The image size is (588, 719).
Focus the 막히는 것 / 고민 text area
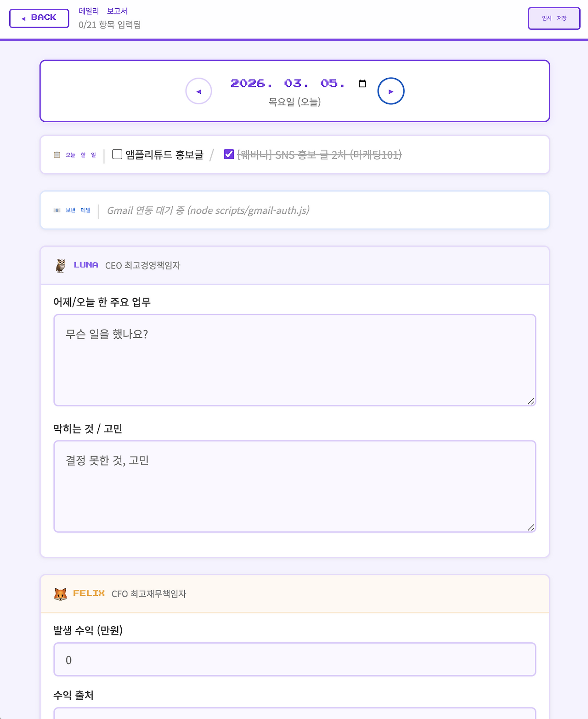click(295, 486)
